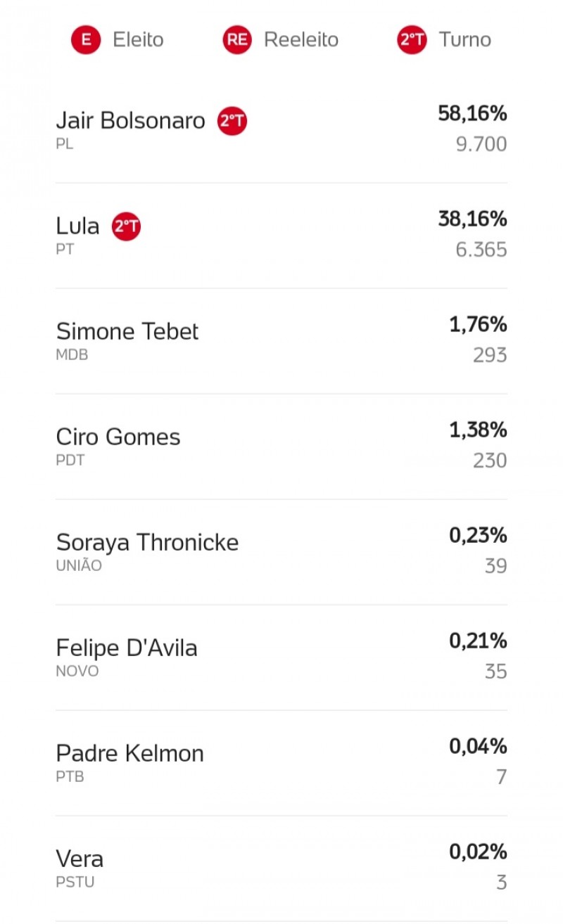Click the 'Turno' legend label

coord(464,40)
